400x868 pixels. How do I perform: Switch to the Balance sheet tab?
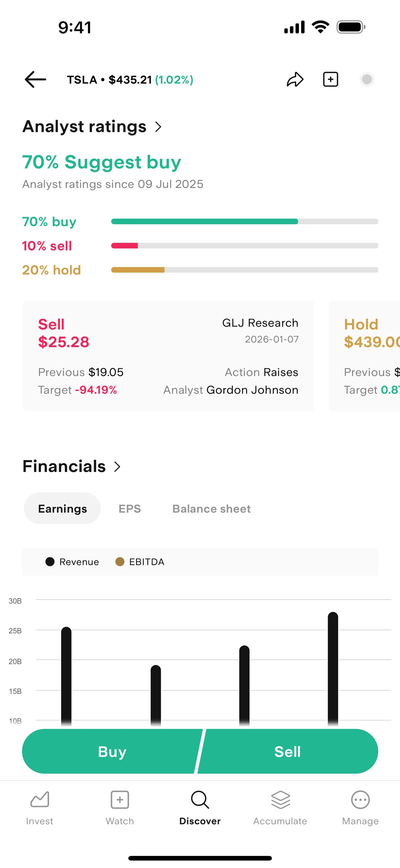211,508
